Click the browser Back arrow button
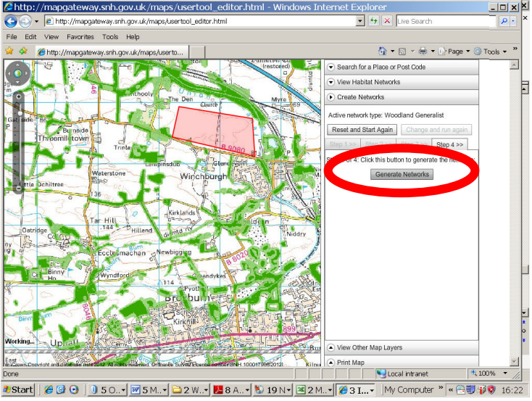Screen dimensions: 532x401 point(11,21)
